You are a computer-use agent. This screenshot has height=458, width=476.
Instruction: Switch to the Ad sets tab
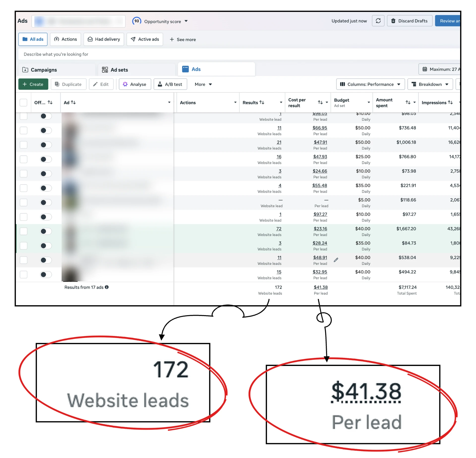(x=137, y=70)
